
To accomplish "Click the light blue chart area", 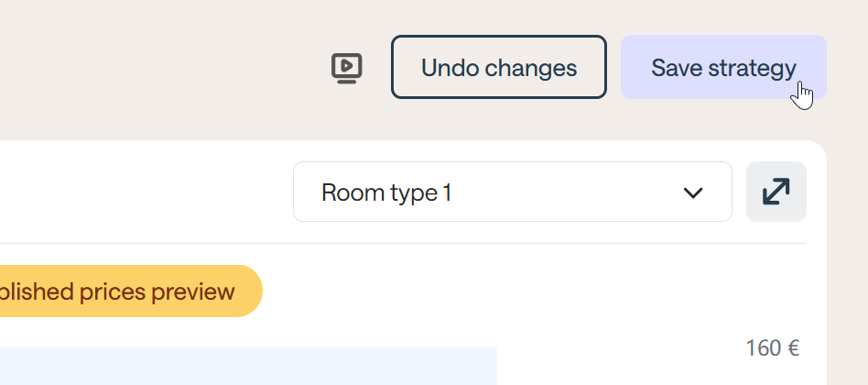I will (x=247, y=366).
